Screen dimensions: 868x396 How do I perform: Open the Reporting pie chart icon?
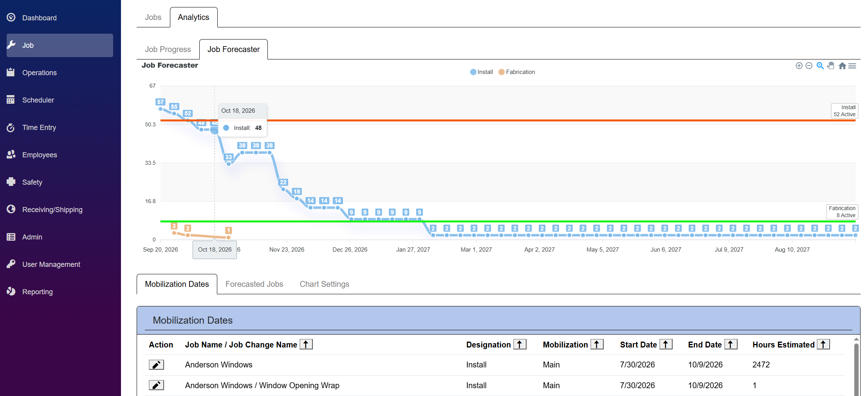click(11, 292)
